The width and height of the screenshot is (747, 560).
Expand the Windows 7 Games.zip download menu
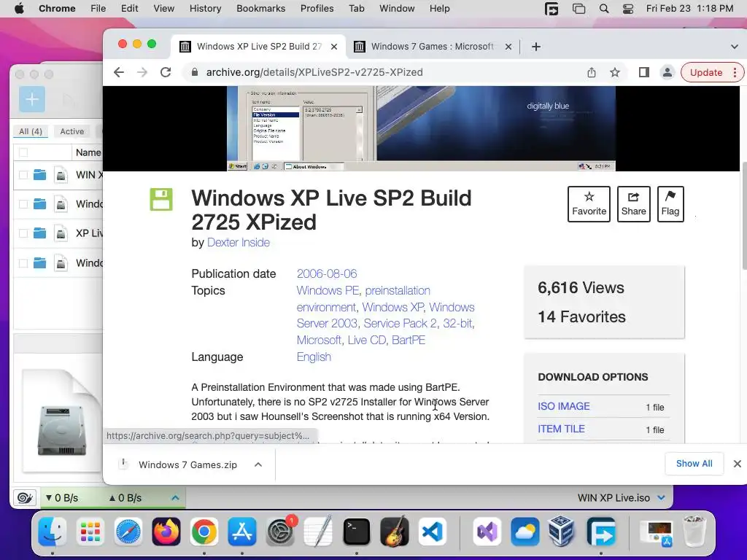click(258, 464)
